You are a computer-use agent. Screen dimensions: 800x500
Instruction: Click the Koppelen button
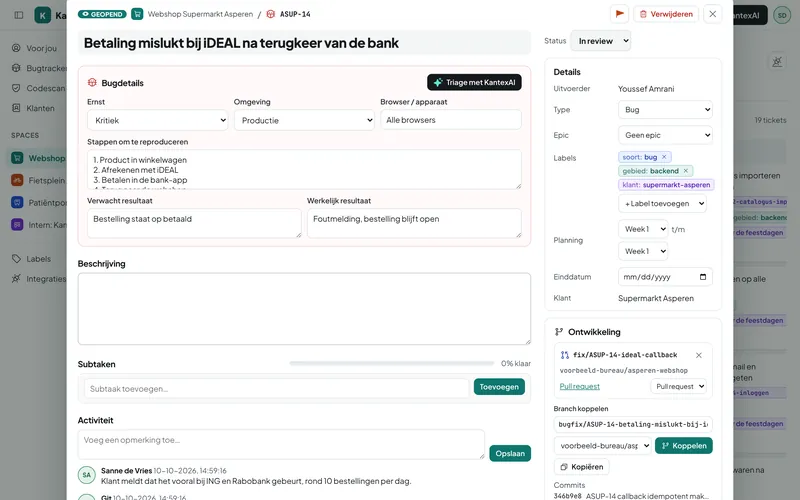click(x=684, y=445)
